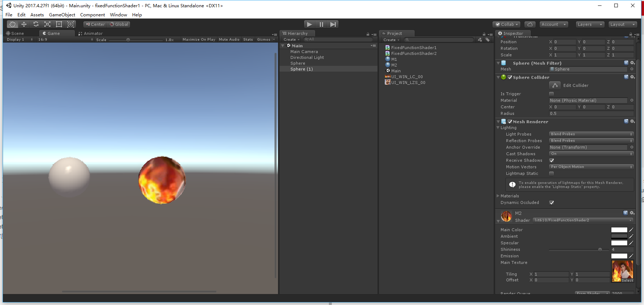The image size is (644, 305).
Task: Open the Layout dropdown
Action: 623,24
